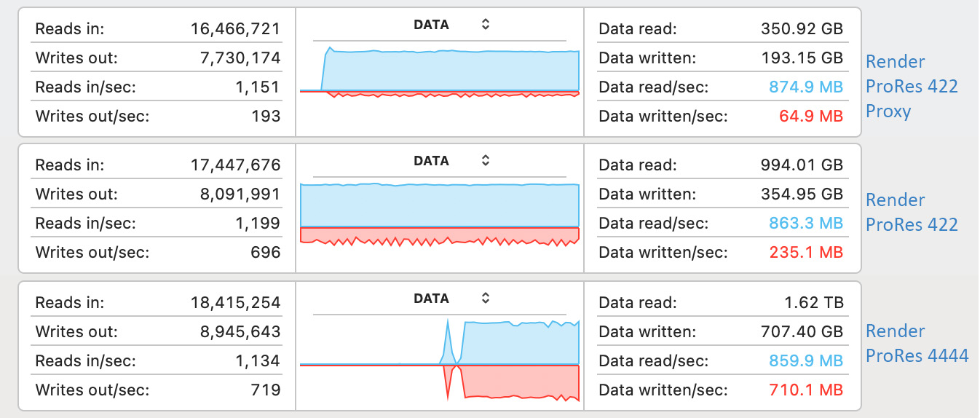980x418 pixels.
Task: Click the 354.95 GB data written value
Action: (x=800, y=194)
